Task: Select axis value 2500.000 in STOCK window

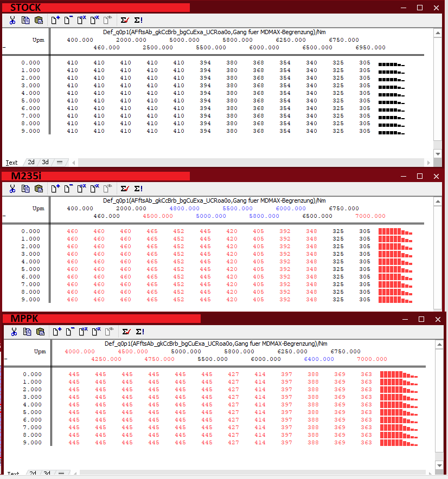Action: tap(158, 48)
